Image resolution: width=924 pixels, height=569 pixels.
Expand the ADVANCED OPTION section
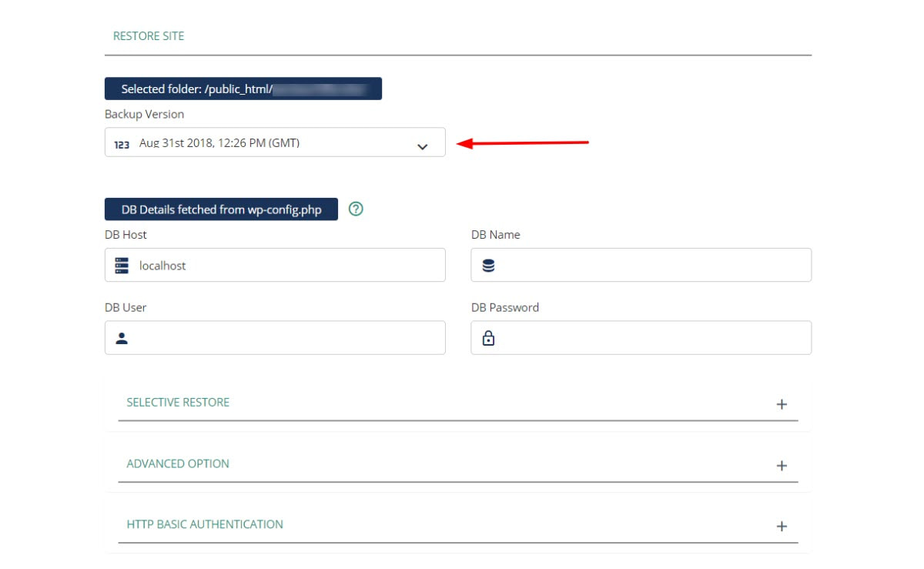click(x=782, y=464)
